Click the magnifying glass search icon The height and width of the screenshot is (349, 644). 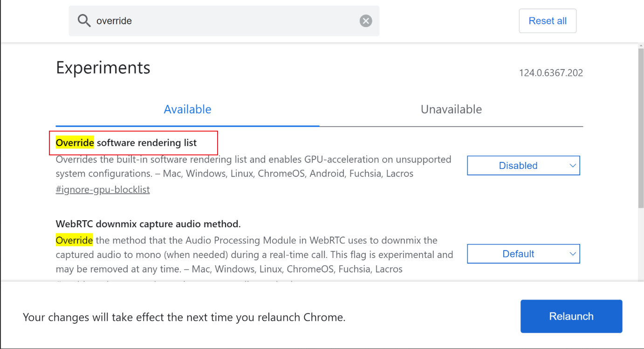point(84,21)
